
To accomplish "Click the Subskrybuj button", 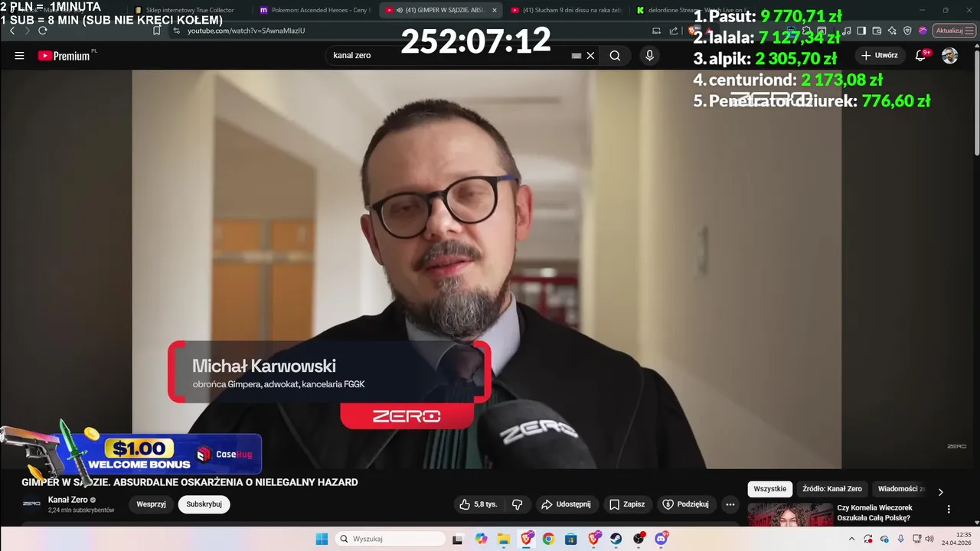I will pos(204,504).
